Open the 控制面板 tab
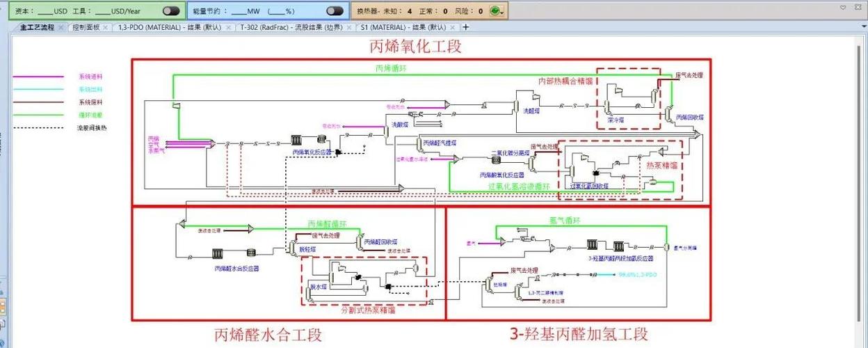The height and width of the screenshot is (348, 868). [x=86, y=27]
